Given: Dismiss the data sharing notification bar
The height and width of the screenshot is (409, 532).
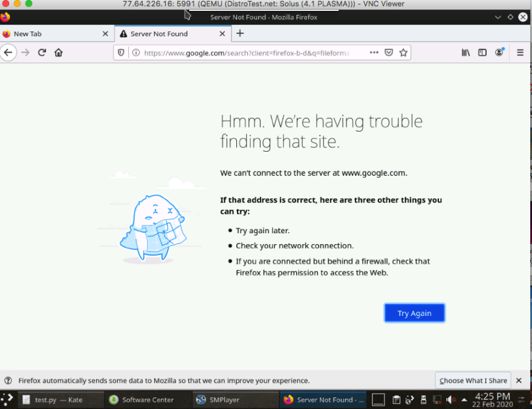Looking at the screenshot, I should coord(519,381).
